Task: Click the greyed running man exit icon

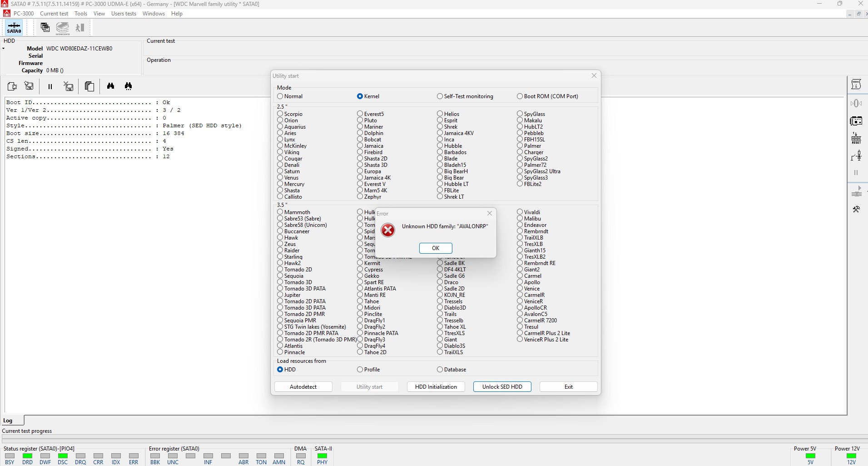Action: tap(80, 28)
